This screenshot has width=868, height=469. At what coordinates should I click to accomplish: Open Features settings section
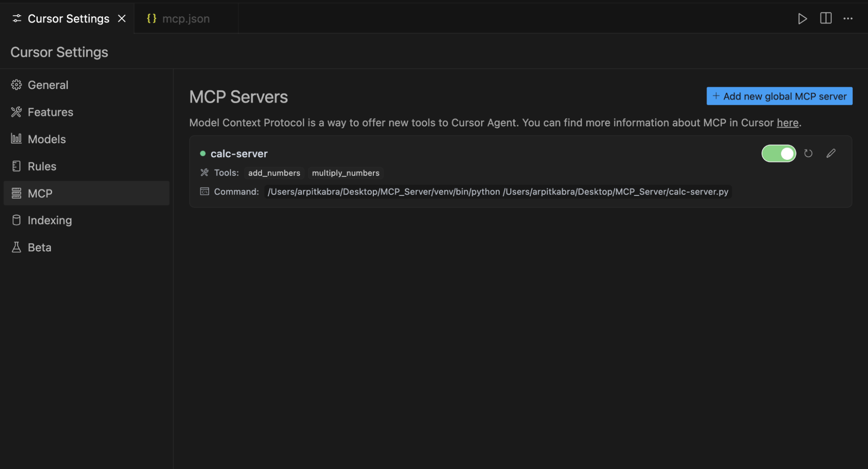[86, 112]
